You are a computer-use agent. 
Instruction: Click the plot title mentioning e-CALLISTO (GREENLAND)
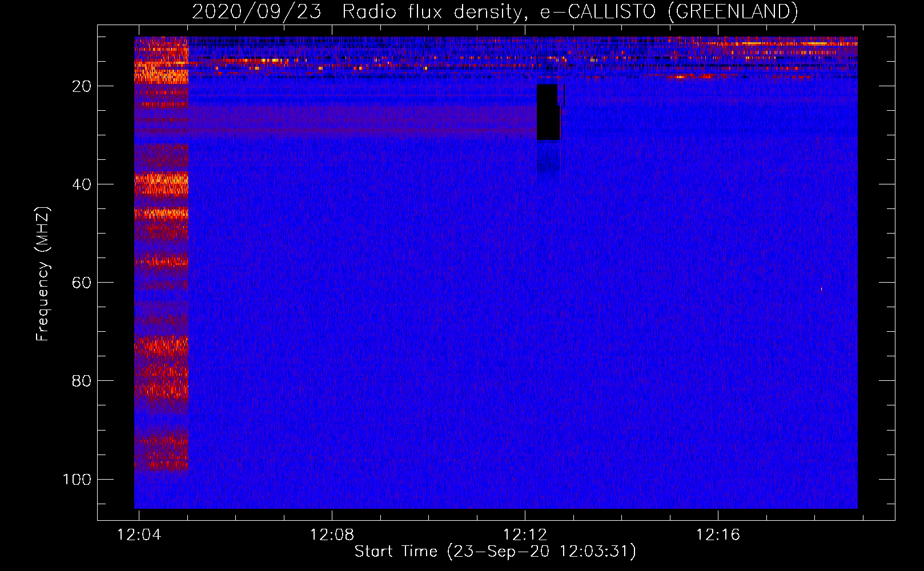pos(495,11)
